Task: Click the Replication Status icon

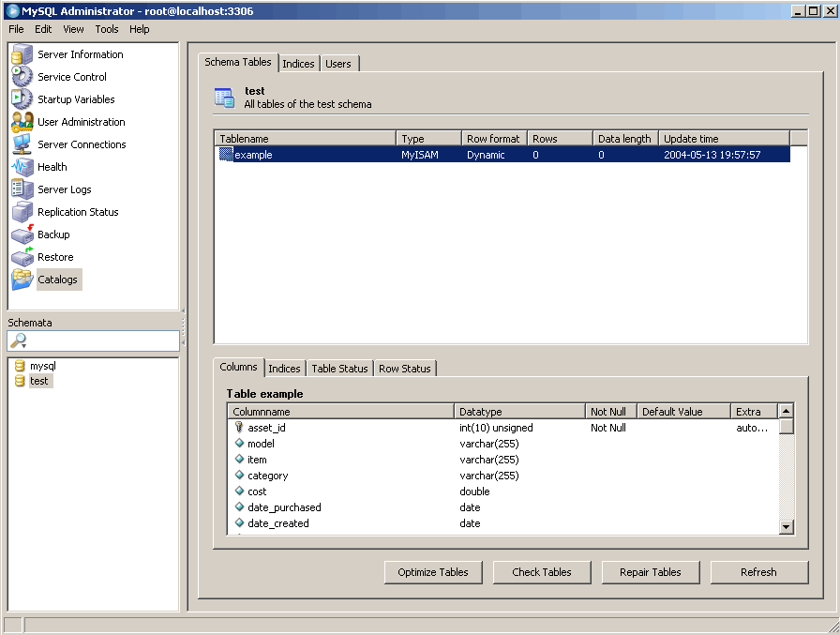Action: point(22,212)
